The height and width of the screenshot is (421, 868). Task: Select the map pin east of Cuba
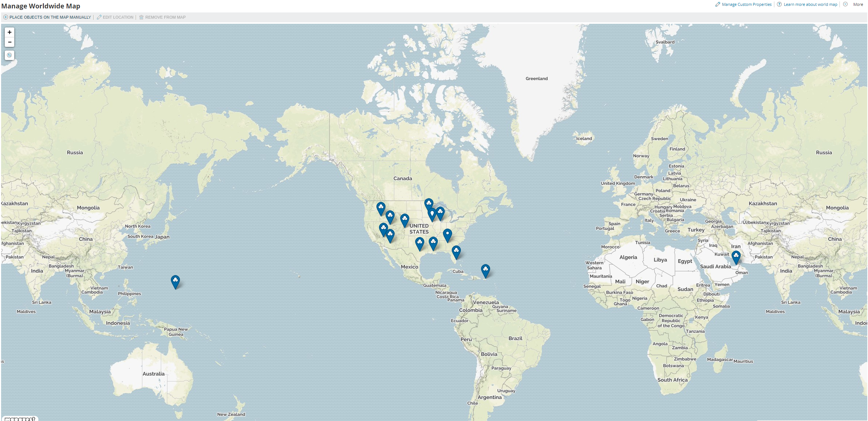pos(485,271)
